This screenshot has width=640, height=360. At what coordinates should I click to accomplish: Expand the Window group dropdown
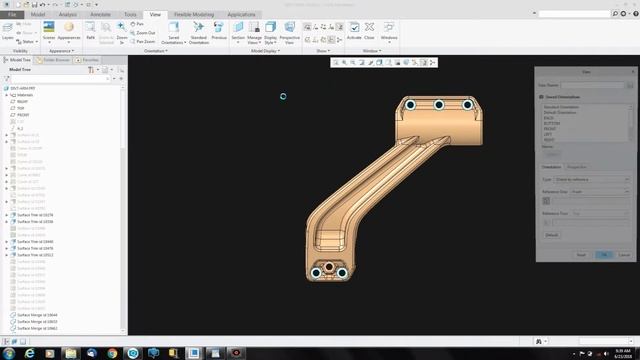(372, 51)
